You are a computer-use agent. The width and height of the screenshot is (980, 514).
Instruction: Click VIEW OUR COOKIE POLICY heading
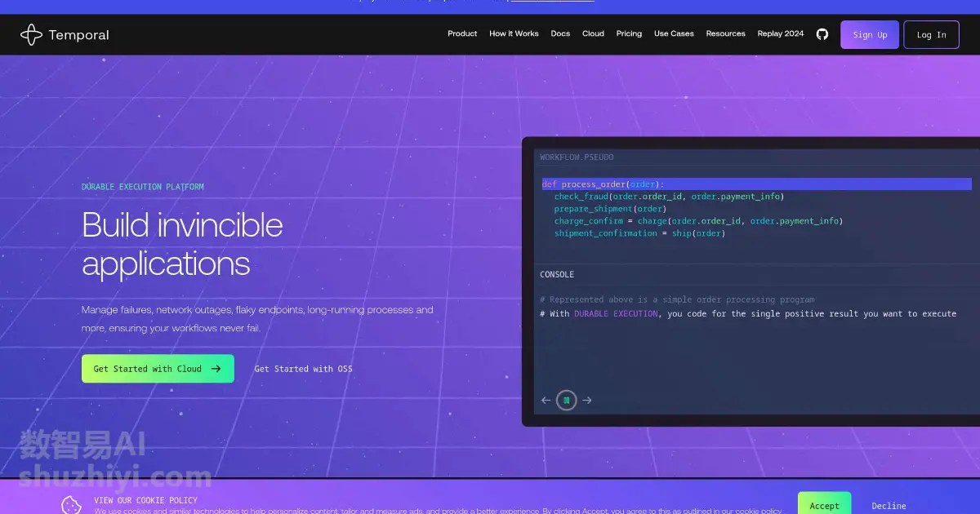[x=145, y=500]
